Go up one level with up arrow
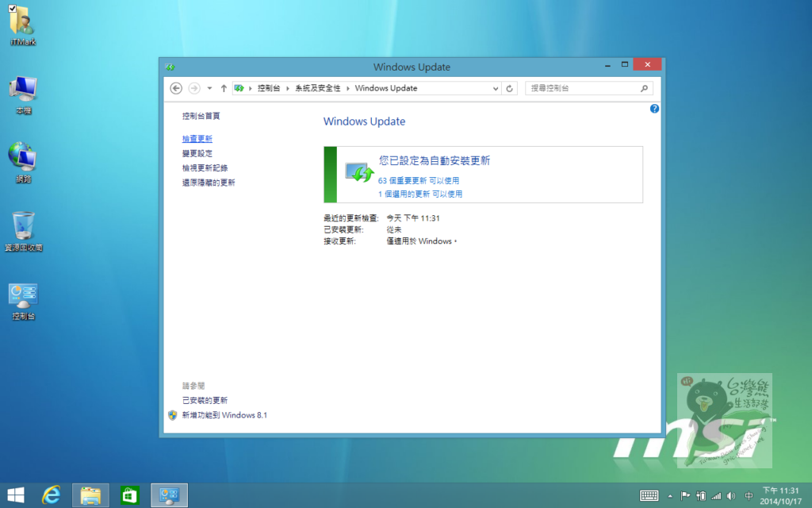Viewport: 812px width, 508px height. [x=224, y=88]
